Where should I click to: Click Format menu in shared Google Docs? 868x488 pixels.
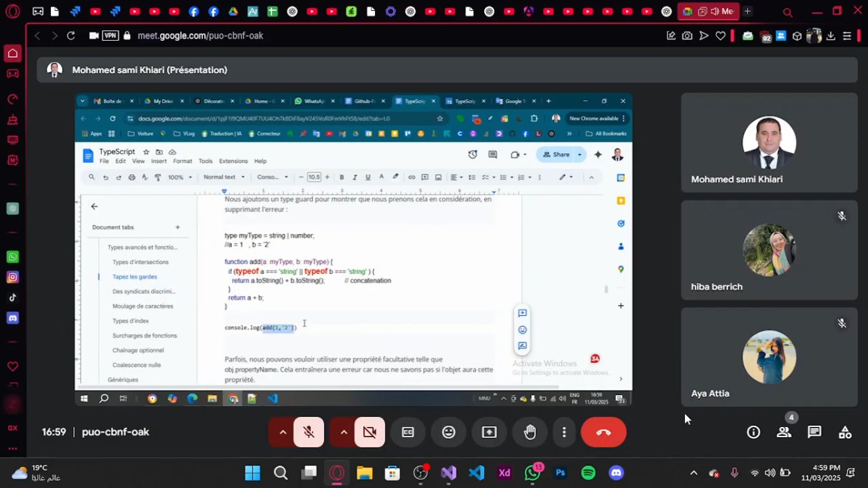pos(182,161)
